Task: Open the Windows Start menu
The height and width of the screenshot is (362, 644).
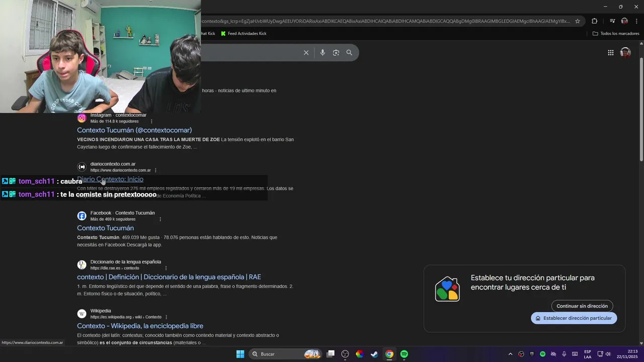Action: [240, 354]
